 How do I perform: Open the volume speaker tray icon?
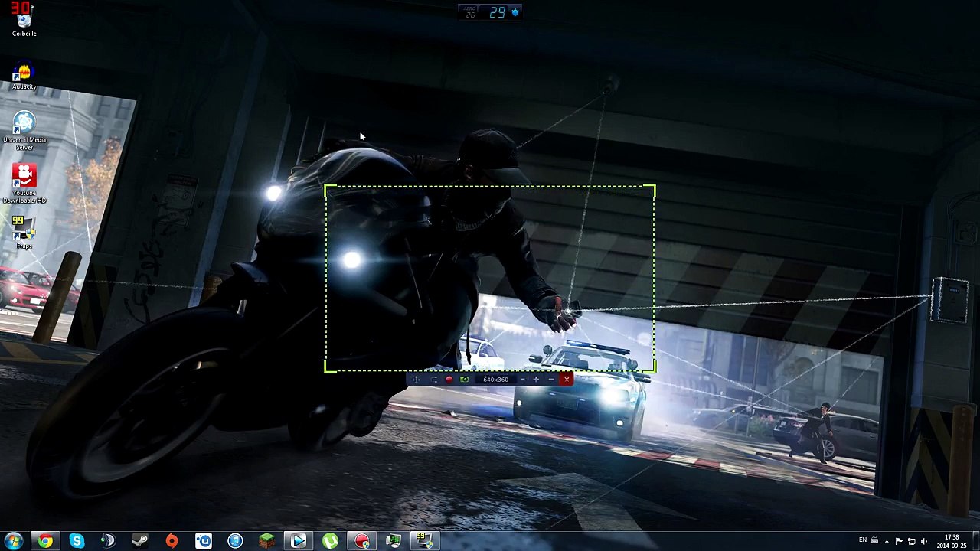(924, 541)
